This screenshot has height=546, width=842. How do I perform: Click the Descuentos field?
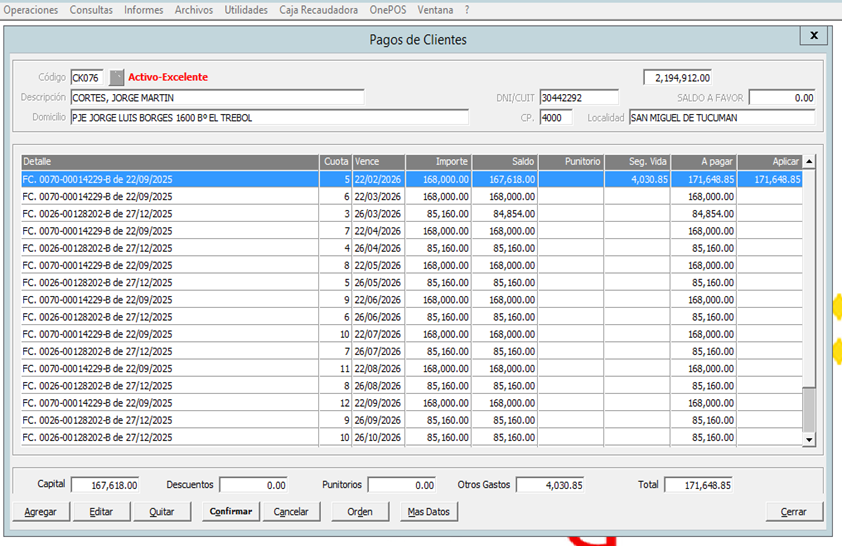point(253,485)
